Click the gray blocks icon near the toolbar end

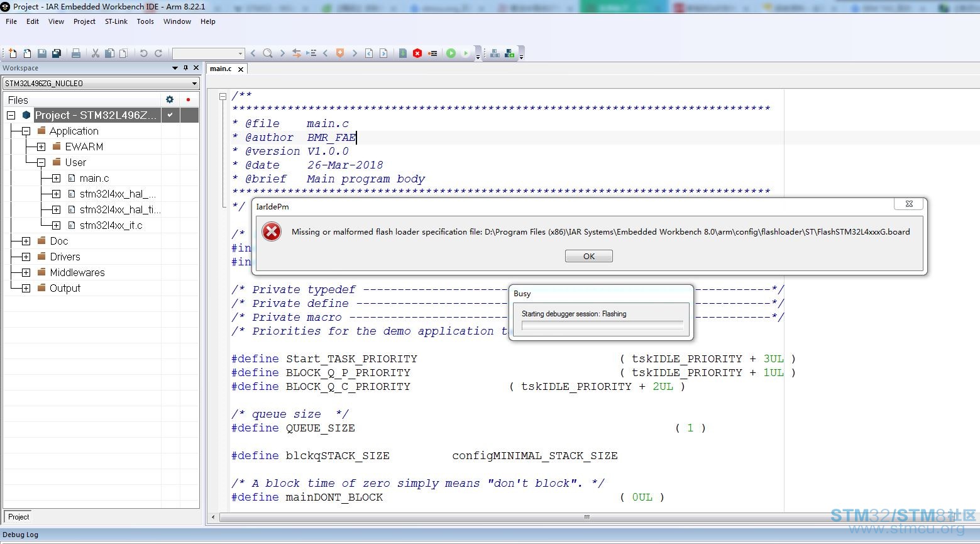(x=495, y=53)
